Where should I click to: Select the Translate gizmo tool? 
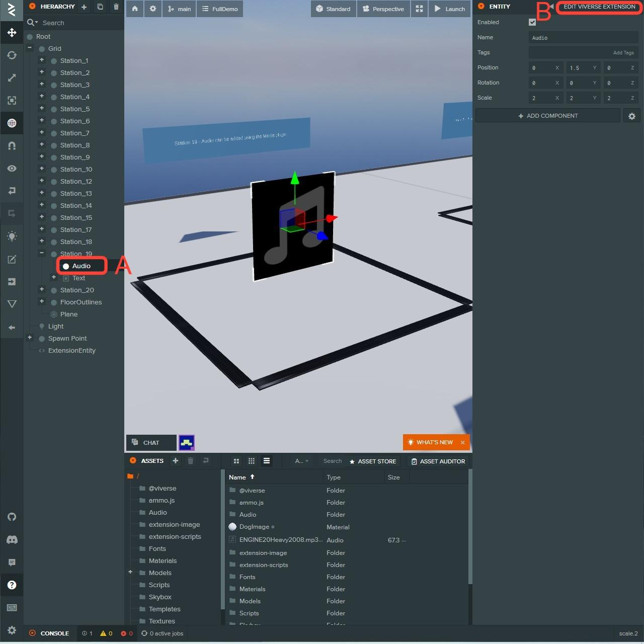click(x=12, y=33)
